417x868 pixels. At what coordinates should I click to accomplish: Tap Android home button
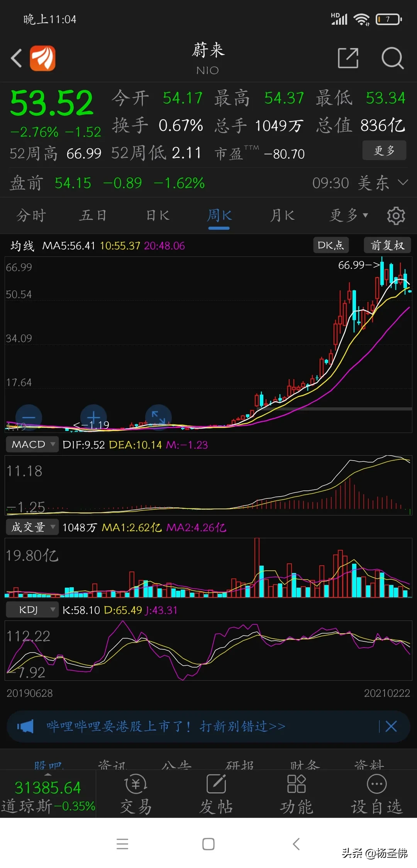click(208, 844)
